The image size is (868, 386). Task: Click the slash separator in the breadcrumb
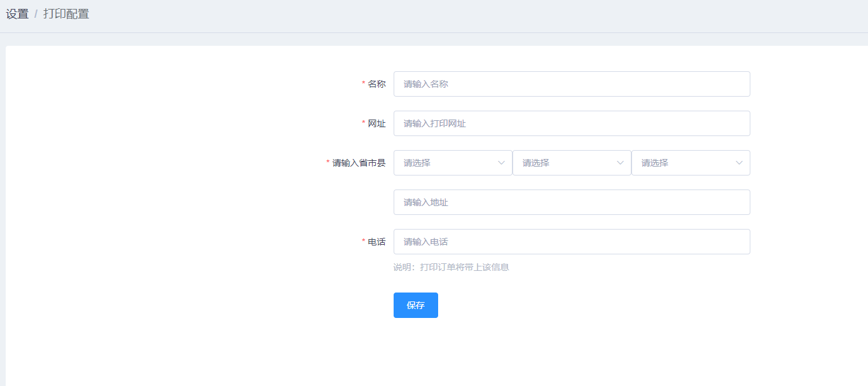[36, 14]
